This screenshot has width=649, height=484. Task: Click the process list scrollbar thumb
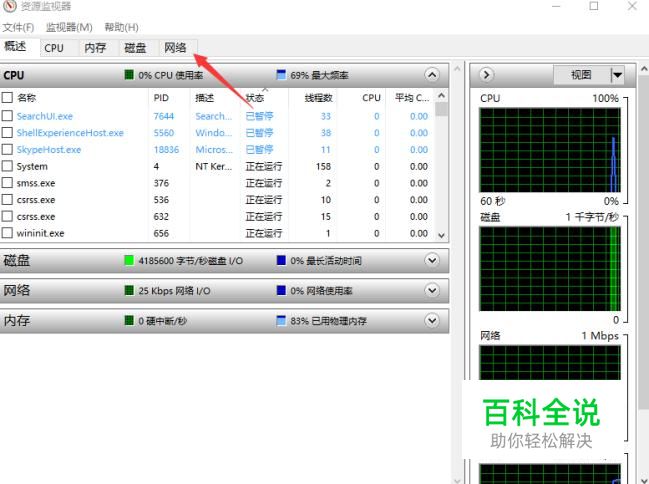pos(441,109)
